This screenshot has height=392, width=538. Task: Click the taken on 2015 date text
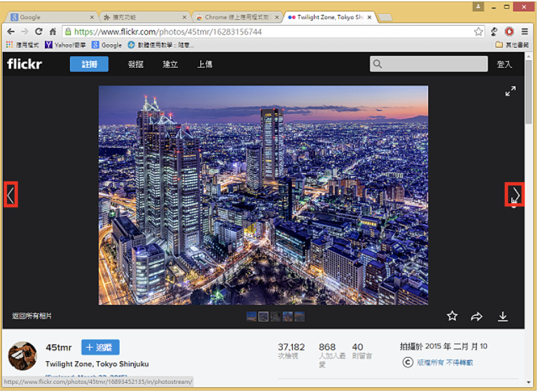pos(443,346)
